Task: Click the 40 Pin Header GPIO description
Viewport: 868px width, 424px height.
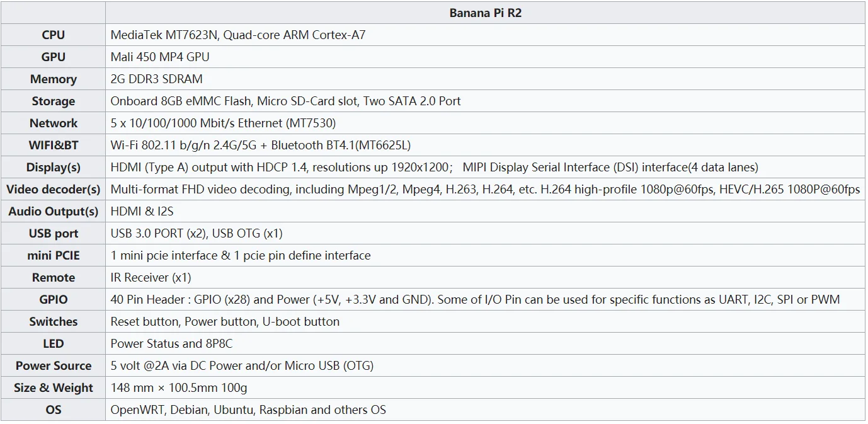Action: (475, 300)
